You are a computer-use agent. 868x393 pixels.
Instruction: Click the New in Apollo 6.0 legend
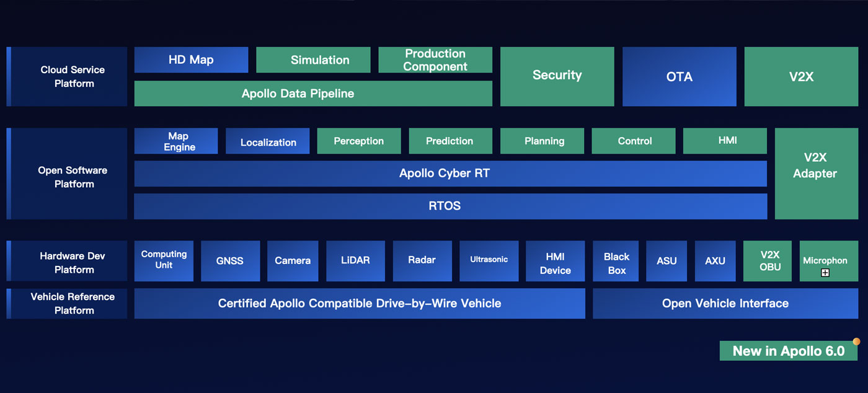coord(789,351)
